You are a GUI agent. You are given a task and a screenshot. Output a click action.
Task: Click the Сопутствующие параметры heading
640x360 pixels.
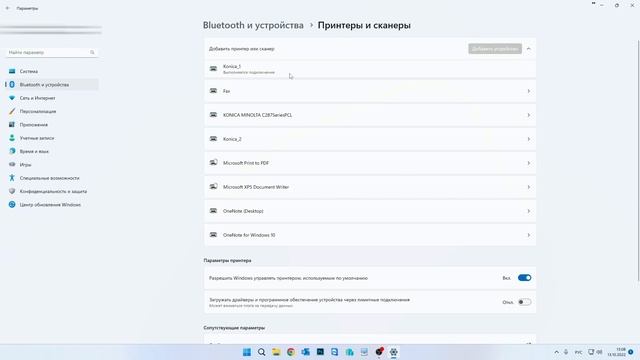(x=234, y=328)
